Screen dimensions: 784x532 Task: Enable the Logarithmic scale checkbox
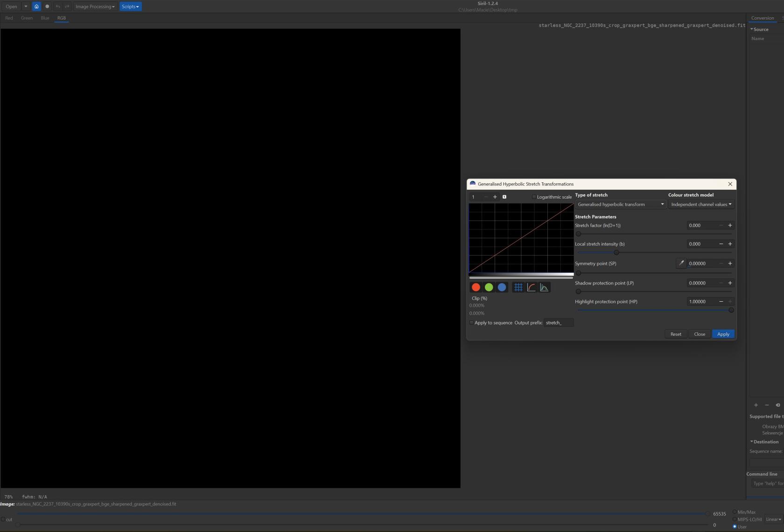pyautogui.click(x=534, y=197)
